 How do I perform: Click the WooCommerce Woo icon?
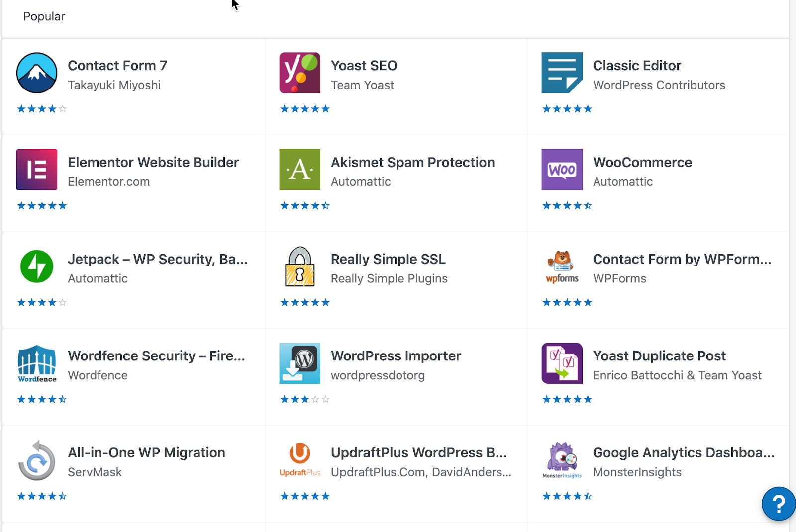[x=562, y=170]
